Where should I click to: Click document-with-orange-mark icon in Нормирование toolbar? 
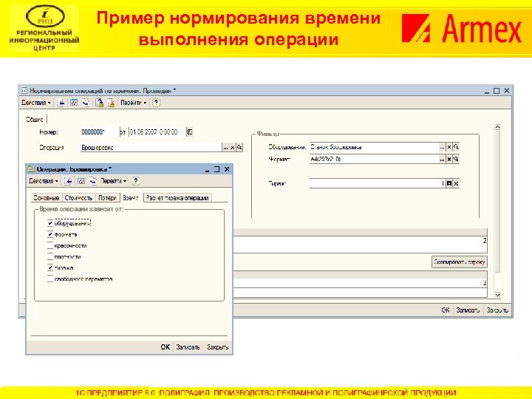[x=111, y=103]
